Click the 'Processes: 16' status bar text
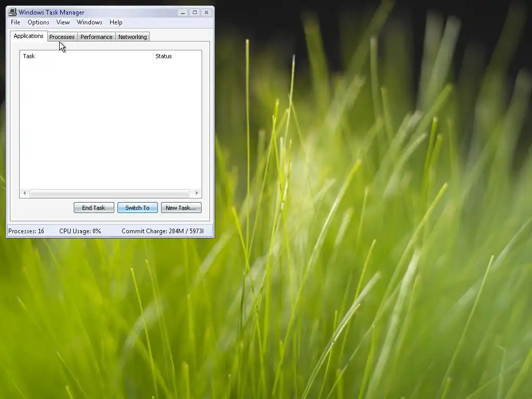Image resolution: width=532 pixels, height=399 pixels. pyautogui.click(x=26, y=231)
